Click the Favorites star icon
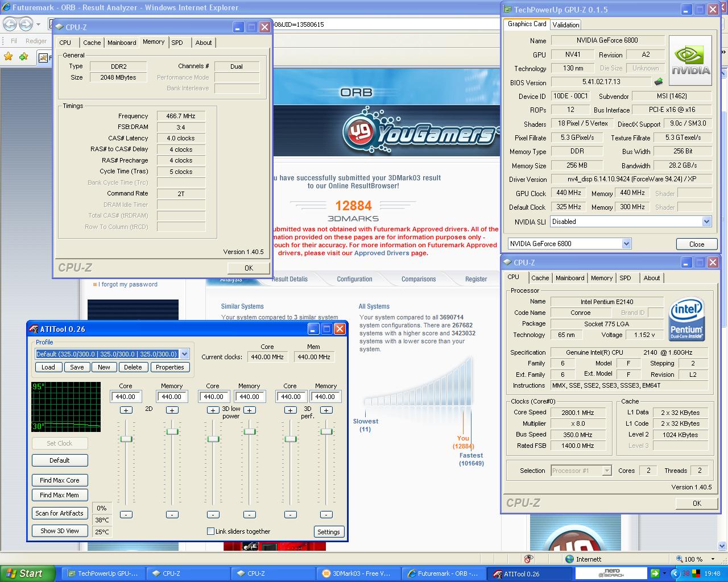This screenshot has height=582, width=728. pyautogui.click(x=9, y=56)
